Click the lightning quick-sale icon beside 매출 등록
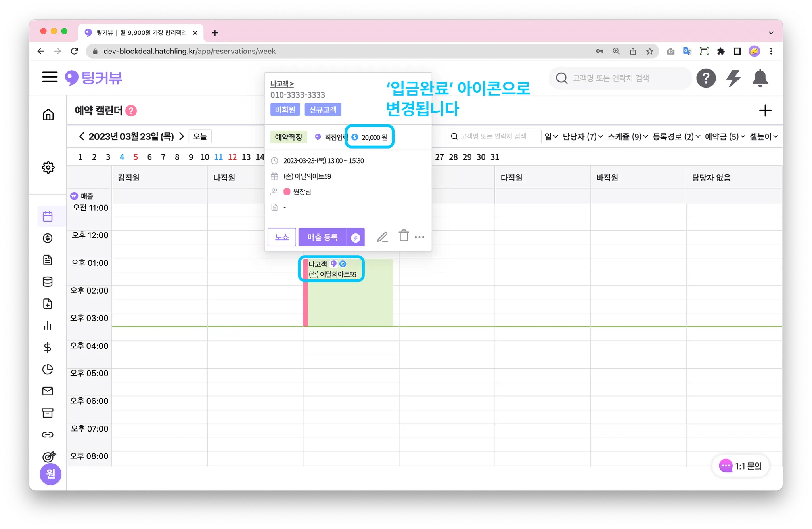 point(356,237)
